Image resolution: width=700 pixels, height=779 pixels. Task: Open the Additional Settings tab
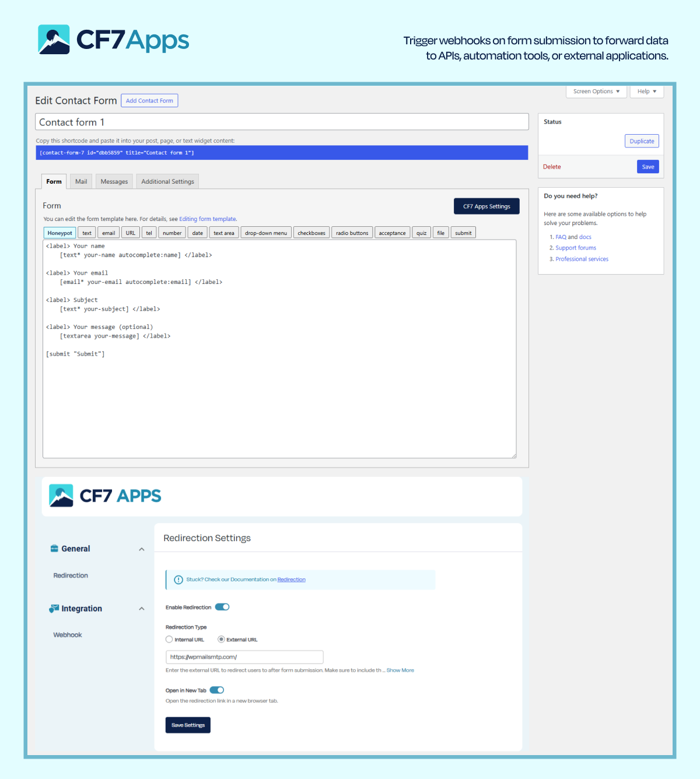tap(167, 181)
